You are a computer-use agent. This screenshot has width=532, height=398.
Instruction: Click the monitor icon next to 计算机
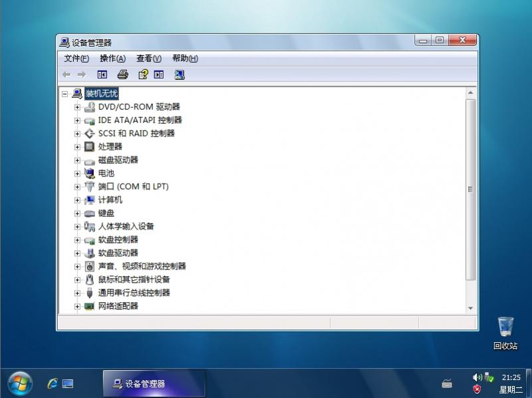pyautogui.click(x=90, y=200)
